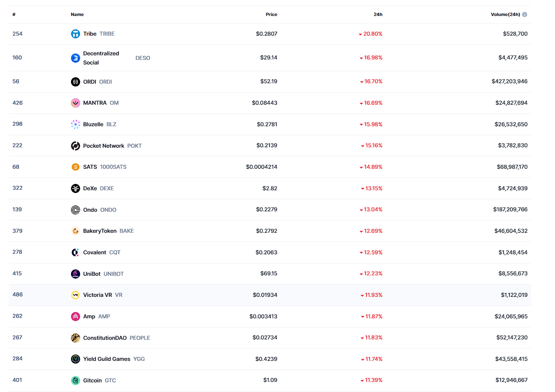The height and width of the screenshot is (392, 555).
Task: Click the Volume(24h) info icon
Action: coord(525,15)
